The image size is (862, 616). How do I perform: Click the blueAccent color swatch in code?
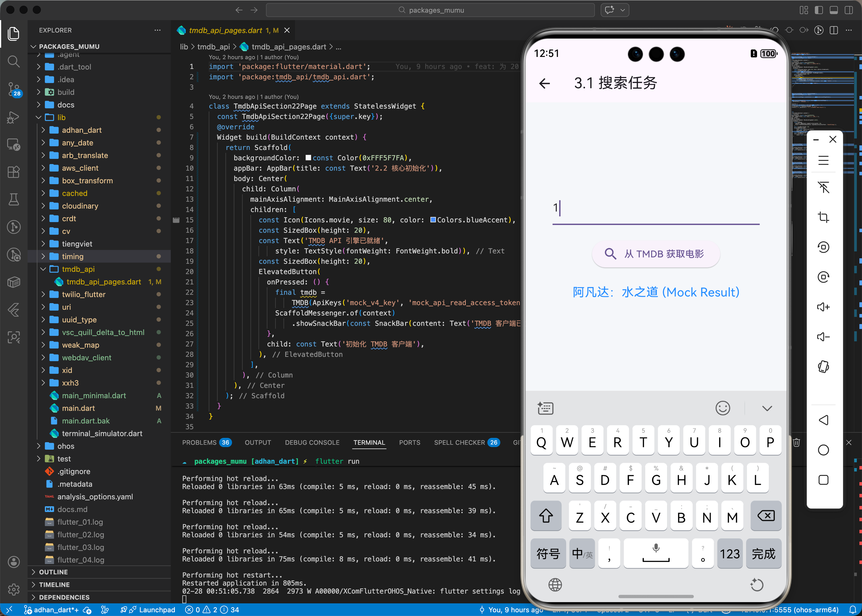[x=433, y=220]
